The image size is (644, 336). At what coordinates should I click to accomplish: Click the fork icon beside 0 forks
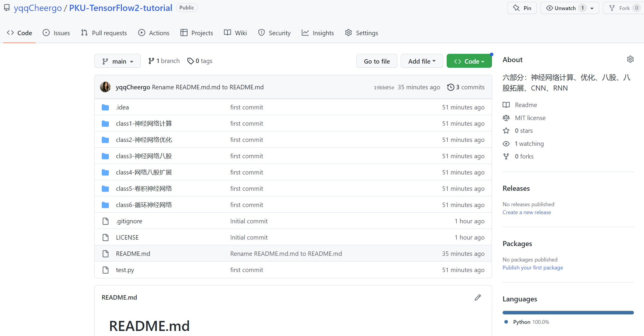[x=506, y=156]
